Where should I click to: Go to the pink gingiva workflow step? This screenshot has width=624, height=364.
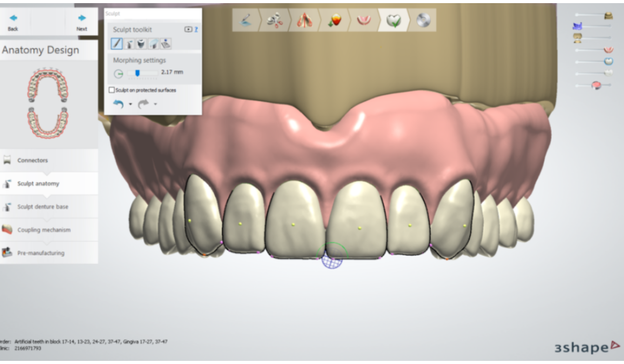[363, 20]
